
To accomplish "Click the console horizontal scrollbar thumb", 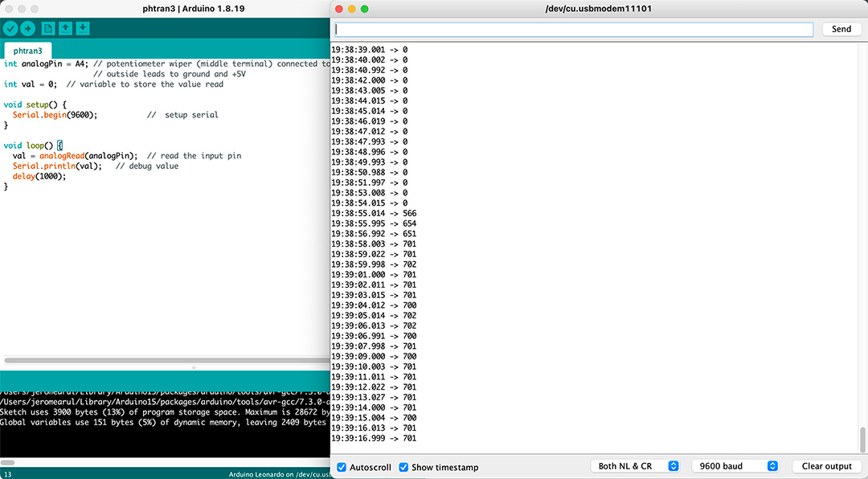I will [8, 462].
